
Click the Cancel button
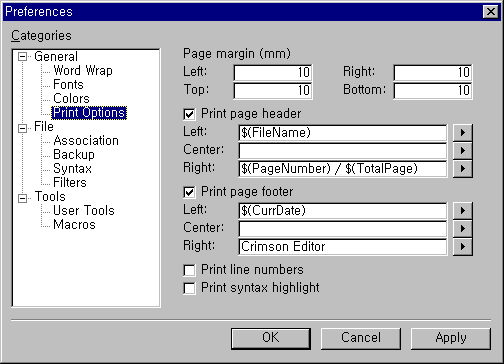(361, 338)
